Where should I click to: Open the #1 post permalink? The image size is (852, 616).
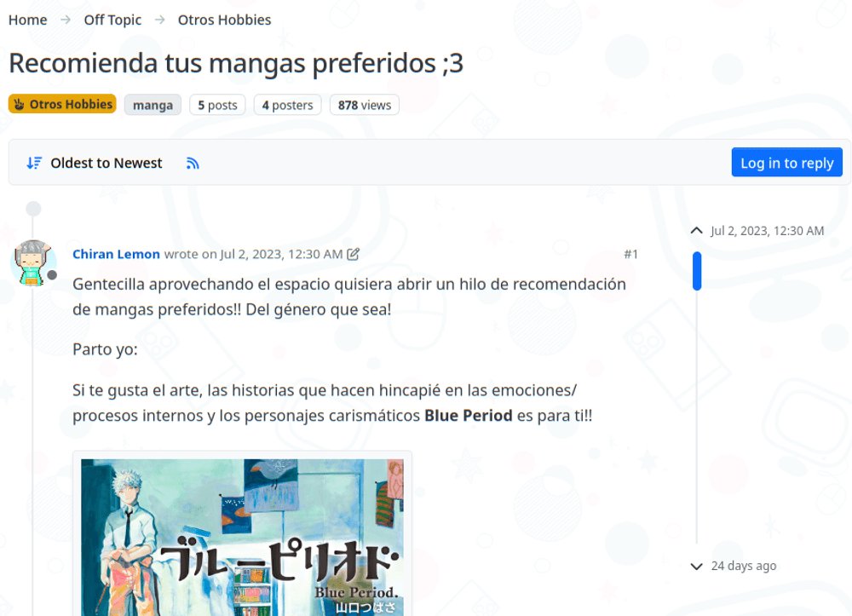click(630, 254)
